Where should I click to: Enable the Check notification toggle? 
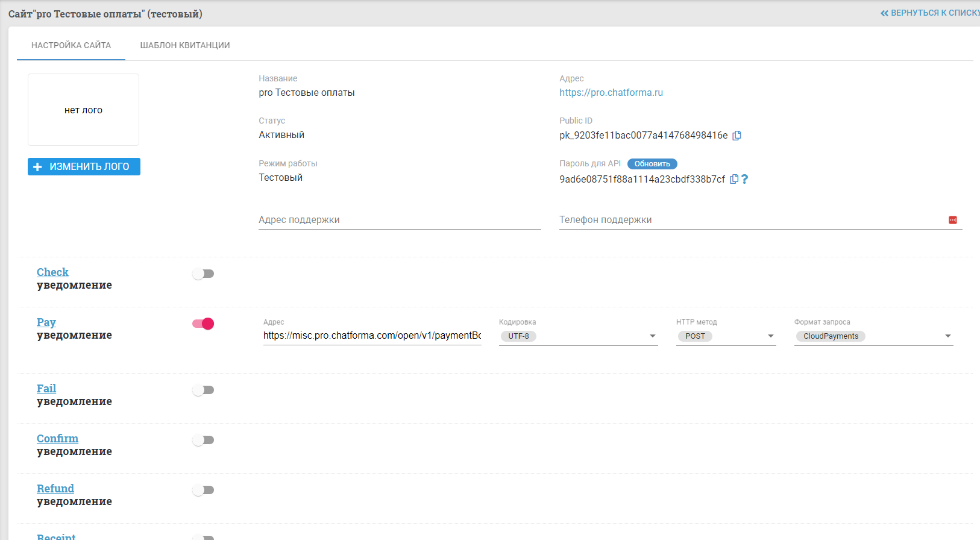[203, 274]
